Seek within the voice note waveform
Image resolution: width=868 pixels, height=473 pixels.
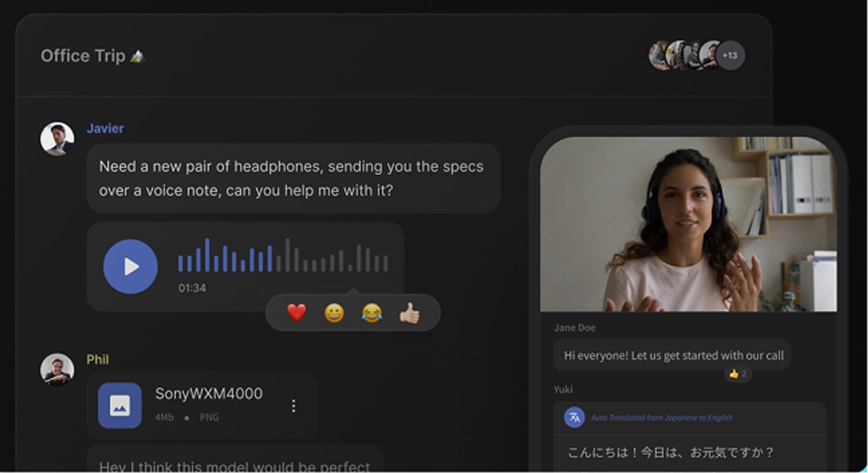tap(283, 255)
